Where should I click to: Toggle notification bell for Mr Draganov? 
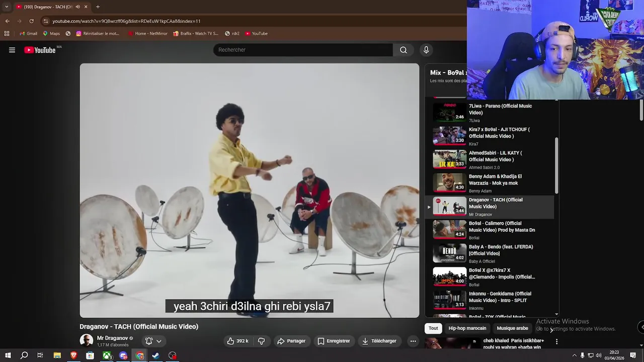pos(149,341)
